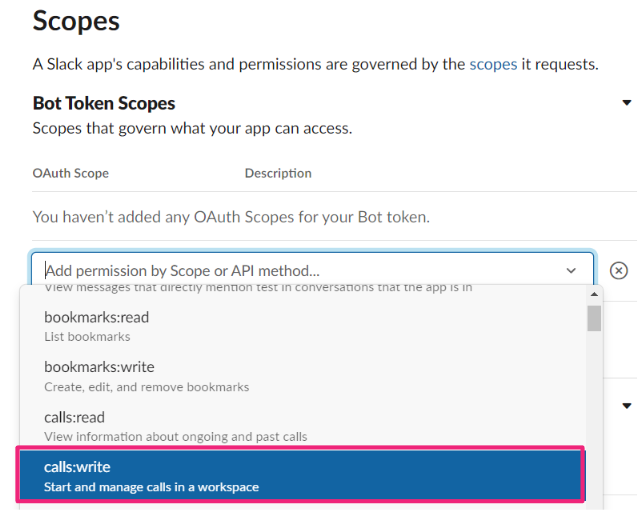This screenshot has height=518, width=641.
Task: Select the calls:read scope option
Action: click(x=302, y=426)
